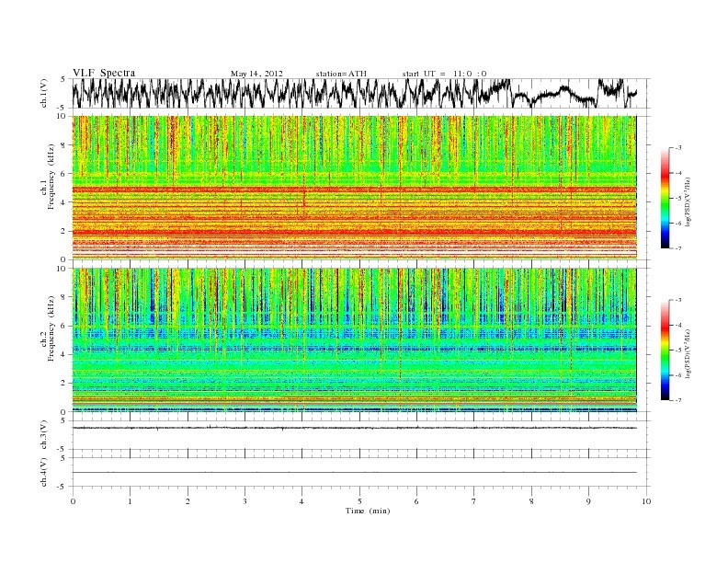Click the ch.4 flat voltage trace line
This screenshot has width=728, height=563.
pyautogui.click(x=354, y=473)
